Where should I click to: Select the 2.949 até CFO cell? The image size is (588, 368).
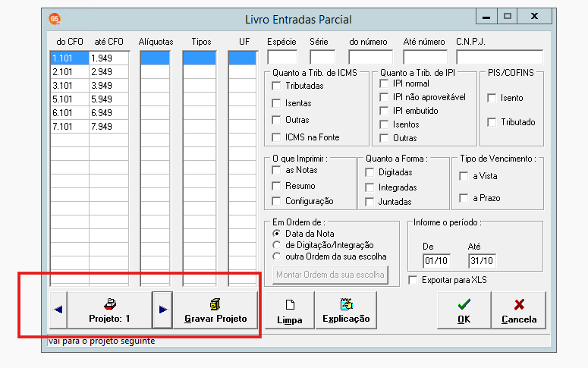[x=108, y=71]
